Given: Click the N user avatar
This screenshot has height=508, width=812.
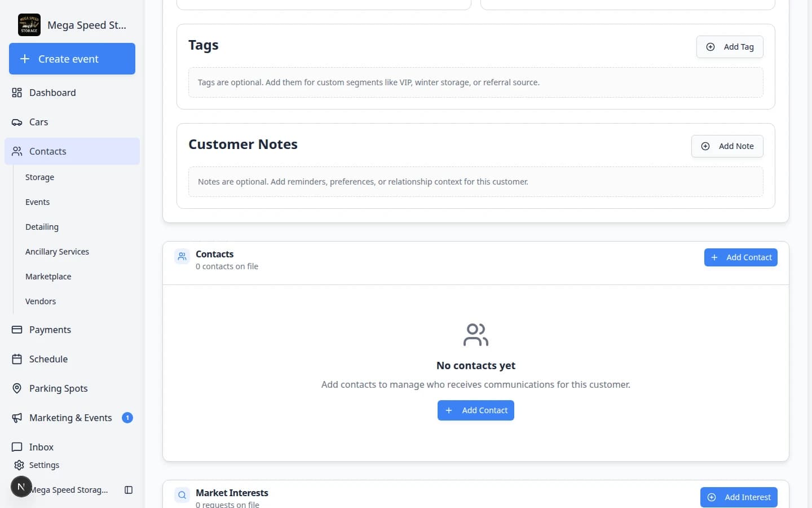Looking at the screenshot, I should click(x=21, y=487).
